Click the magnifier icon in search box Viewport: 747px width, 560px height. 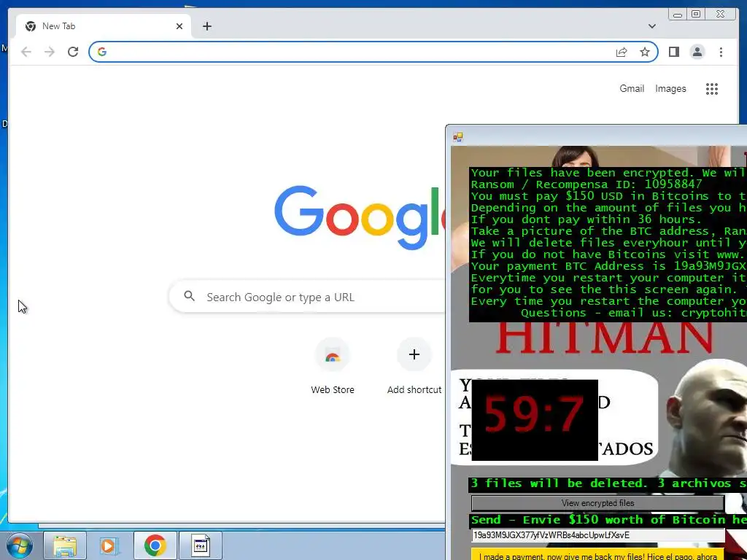click(x=189, y=296)
